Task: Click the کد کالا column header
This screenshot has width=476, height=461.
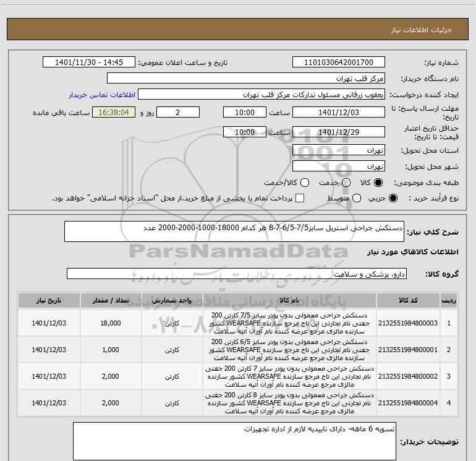Action: (408, 300)
